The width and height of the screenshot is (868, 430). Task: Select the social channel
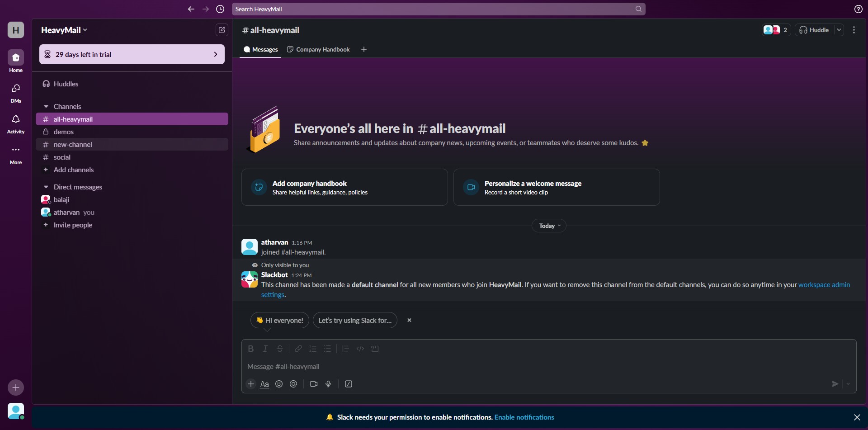click(x=132, y=157)
